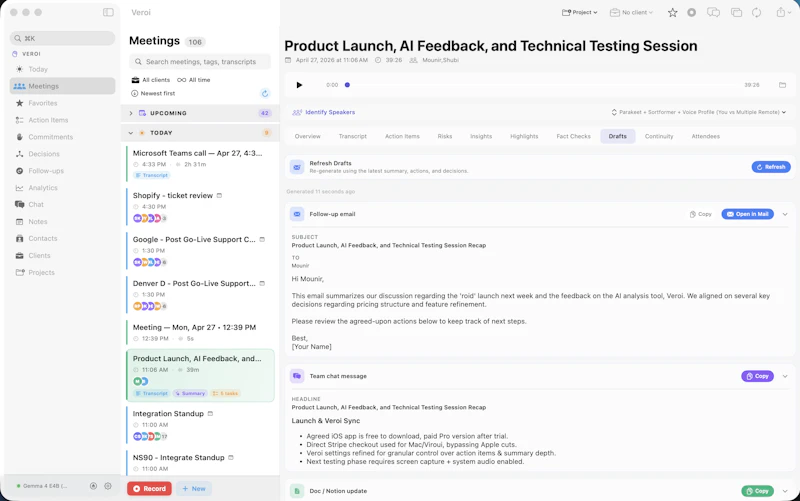Switch to the Highlights tab
This screenshot has width=800, height=501.
pyautogui.click(x=524, y=136)
